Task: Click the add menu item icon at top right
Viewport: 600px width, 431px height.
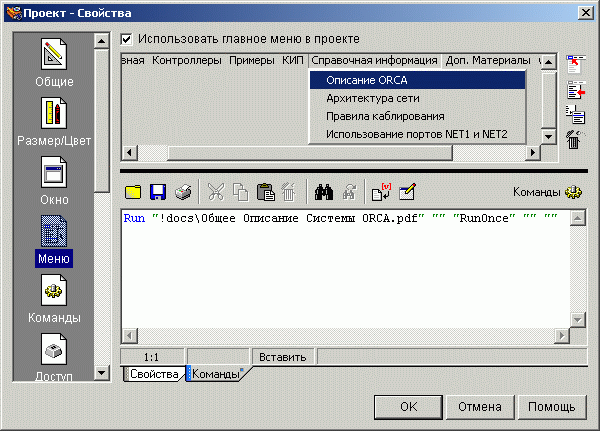Action: [576, 64]
